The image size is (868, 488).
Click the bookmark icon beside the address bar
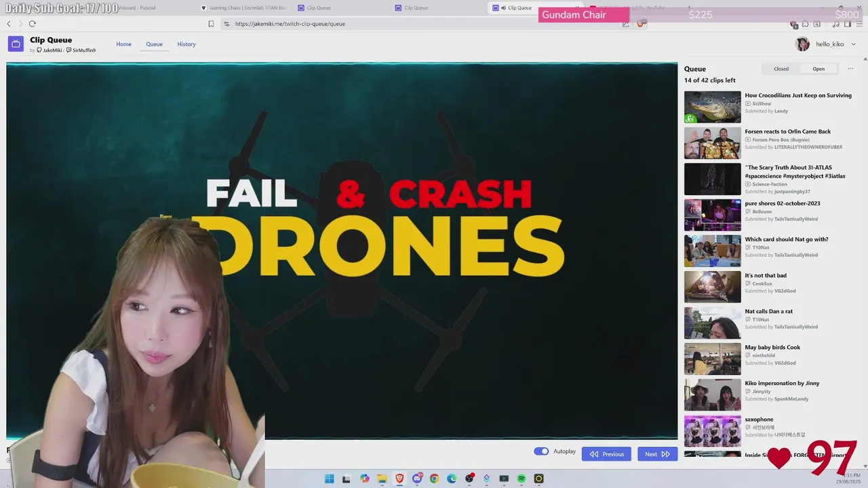coord(211,24)
